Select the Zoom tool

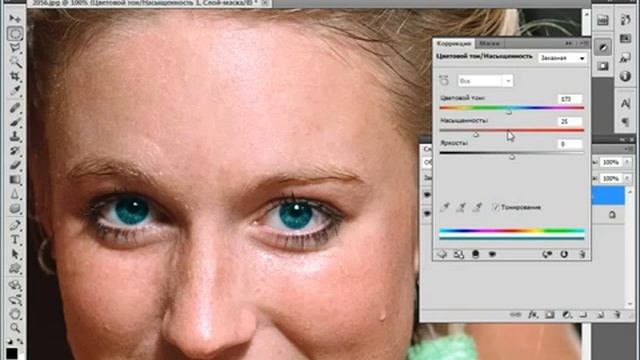pyautogui.click(x=15, y=328)
